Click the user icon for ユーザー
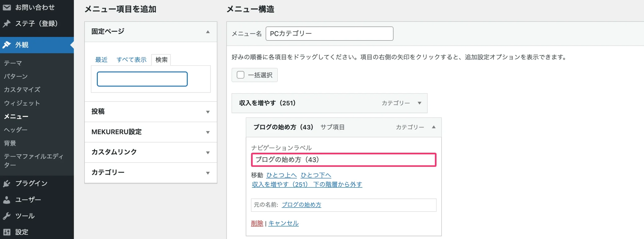The image size is (644, 239). pos(7,200)
